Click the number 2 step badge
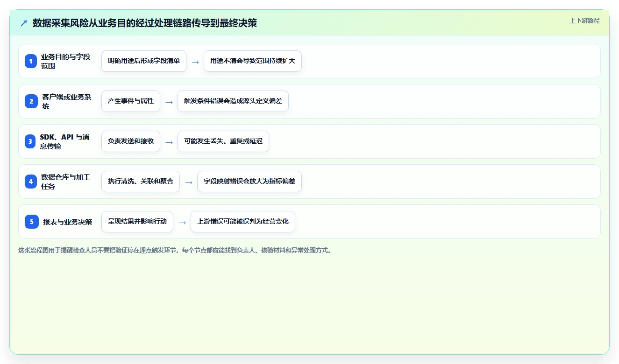The width and height of the screenshot is (619, 364). [31, 101]
